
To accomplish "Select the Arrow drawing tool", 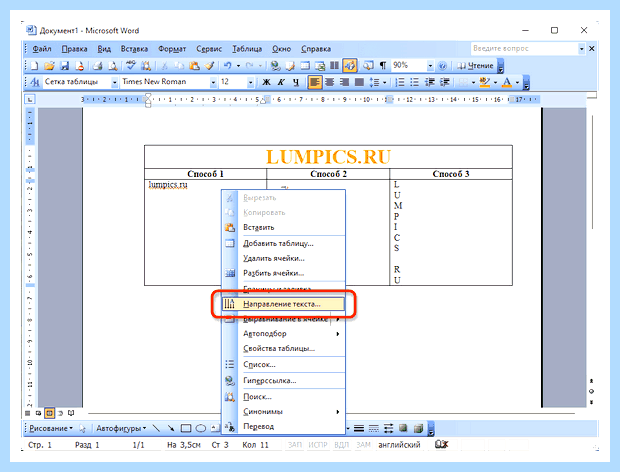I will pyautogui.click(x=171, y=429).
